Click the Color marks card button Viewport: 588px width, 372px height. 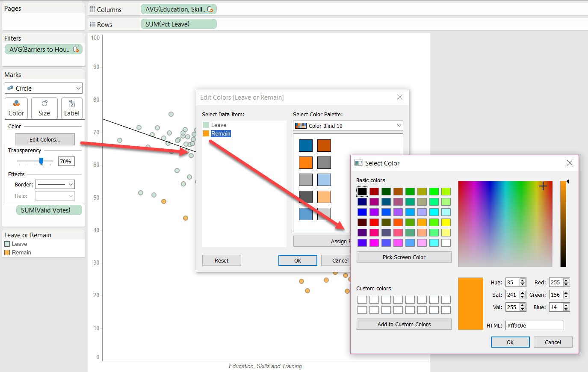coord(17,108)
